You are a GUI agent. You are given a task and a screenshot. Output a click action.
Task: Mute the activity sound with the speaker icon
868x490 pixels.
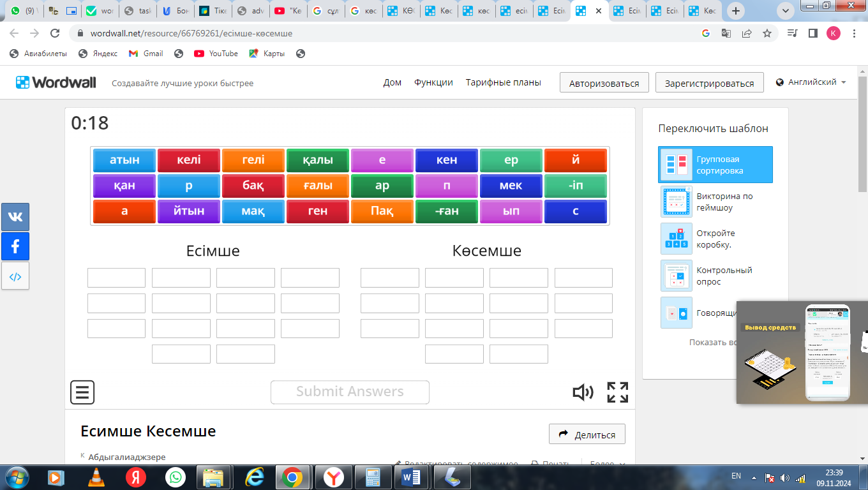(x=583, y=392)
